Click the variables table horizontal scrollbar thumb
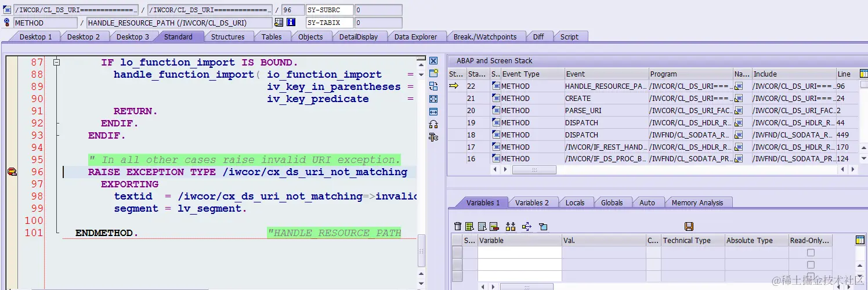 (x=526, y=287)
